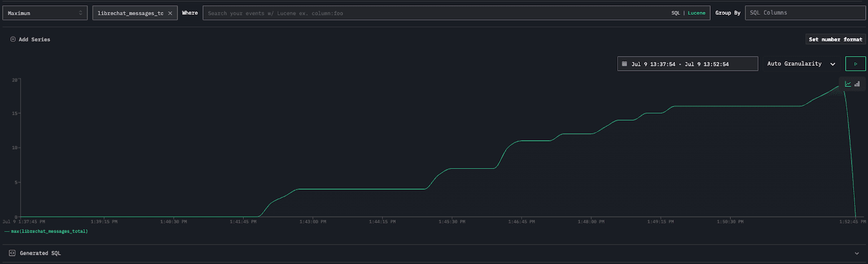The image size is (868, 264).
Task: Switch query language to Lucene
Action: coord(697,13)
